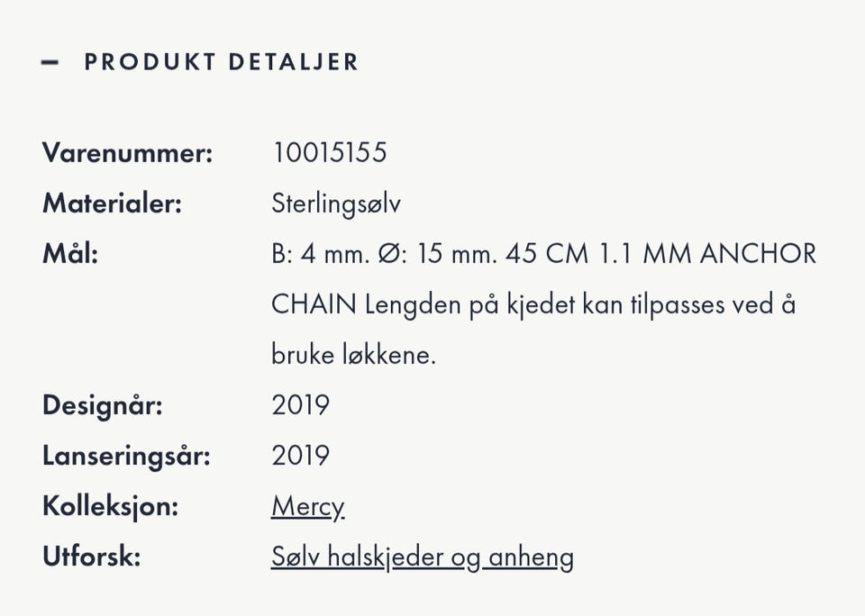The width and height of the screenshot is (865, 616).
Task: Click the word DETALJER in the heading
Action: tap(294, 62)
